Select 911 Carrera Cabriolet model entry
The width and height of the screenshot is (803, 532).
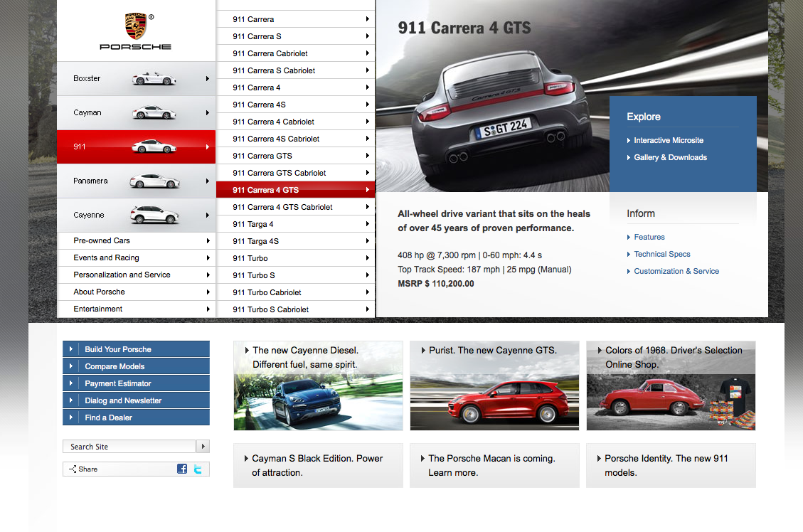(x=295, y=53)
